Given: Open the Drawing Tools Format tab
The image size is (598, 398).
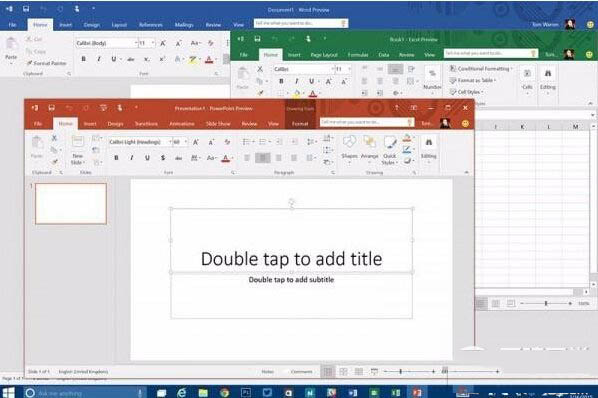Looking at the screenshot, I should click(300, 124).
